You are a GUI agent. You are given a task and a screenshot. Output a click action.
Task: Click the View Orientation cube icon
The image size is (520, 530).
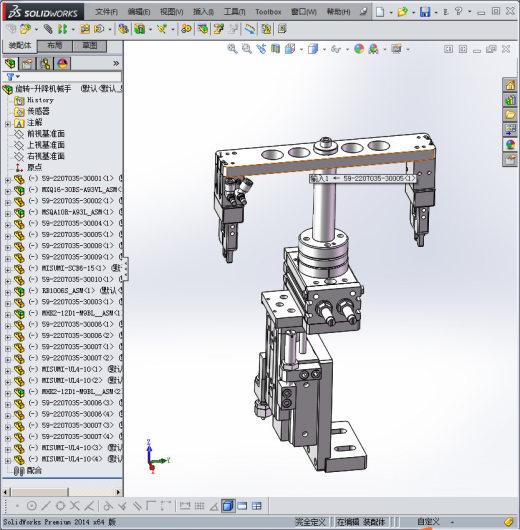(290, 49)
